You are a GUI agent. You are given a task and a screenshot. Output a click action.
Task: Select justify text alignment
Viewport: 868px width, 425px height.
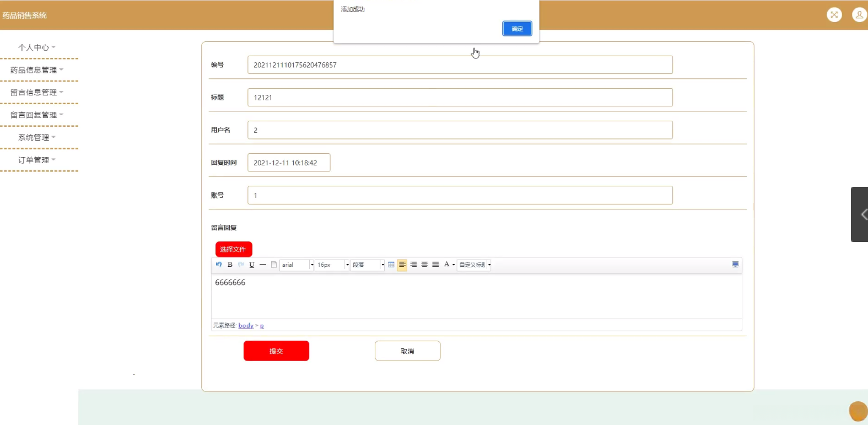(x=435, y=265)
